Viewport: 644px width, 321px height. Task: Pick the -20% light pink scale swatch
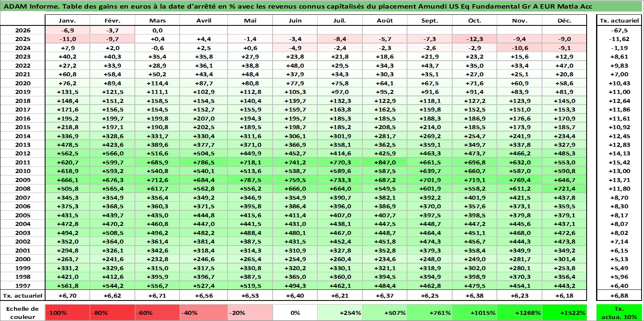click(x=250, y=313)
